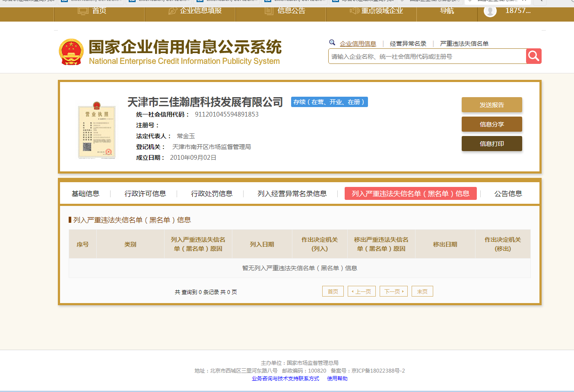Click the 作出决定机关(移出) column header
This screenshot has height=392, width=574.
click(503, 244)
